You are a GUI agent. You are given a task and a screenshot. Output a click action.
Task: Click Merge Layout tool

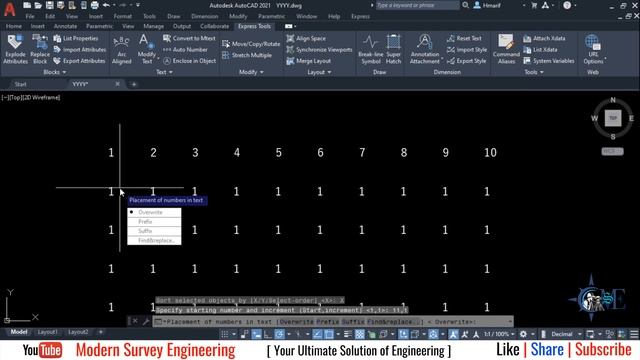[309, 61]
